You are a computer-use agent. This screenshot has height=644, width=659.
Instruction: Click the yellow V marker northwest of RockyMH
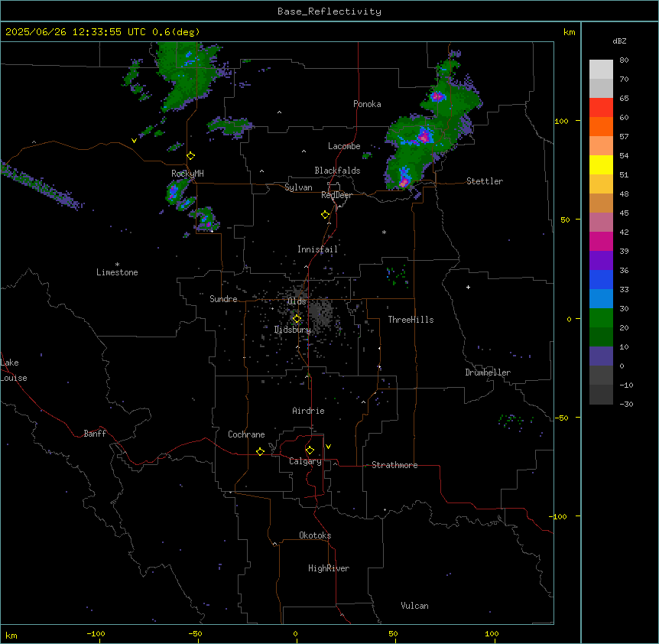point(134,141)
